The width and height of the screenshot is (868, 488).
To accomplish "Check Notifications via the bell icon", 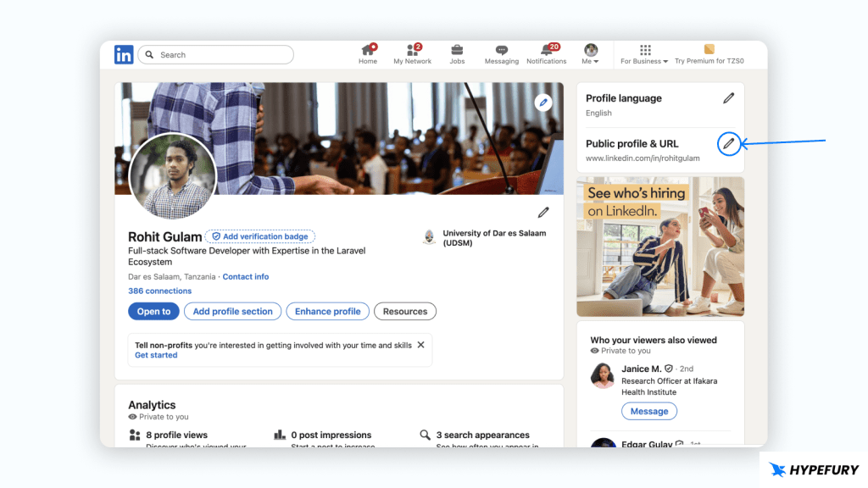I will [x=547, y=53].
